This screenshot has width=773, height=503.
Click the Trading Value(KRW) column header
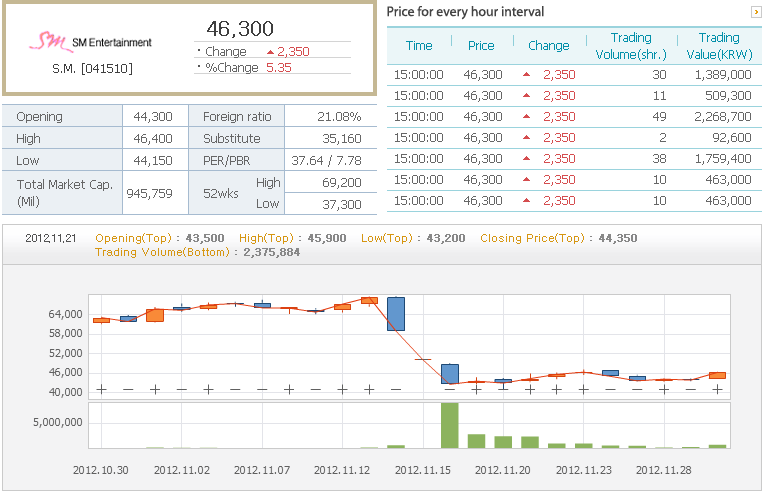719,46
